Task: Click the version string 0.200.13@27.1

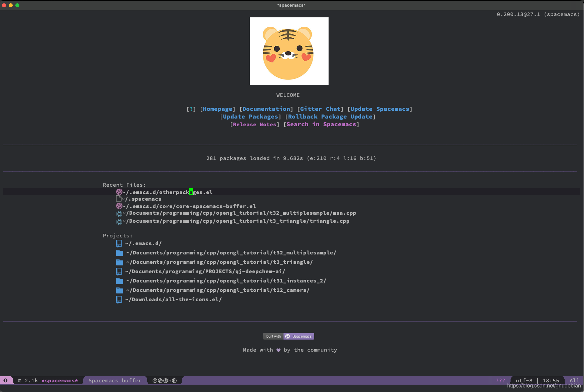Action: (x=518, y=14)
